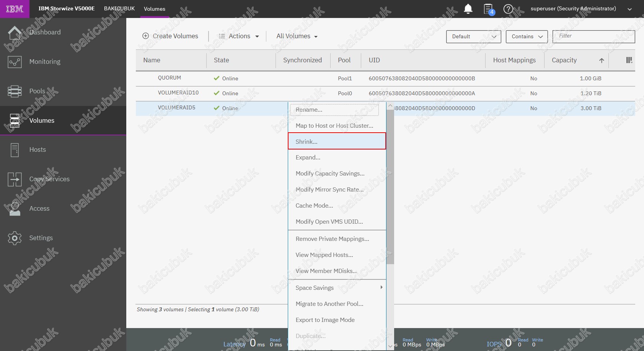Sort by the Synchronized column header
The image size is (644, 351).
point(302,60)
